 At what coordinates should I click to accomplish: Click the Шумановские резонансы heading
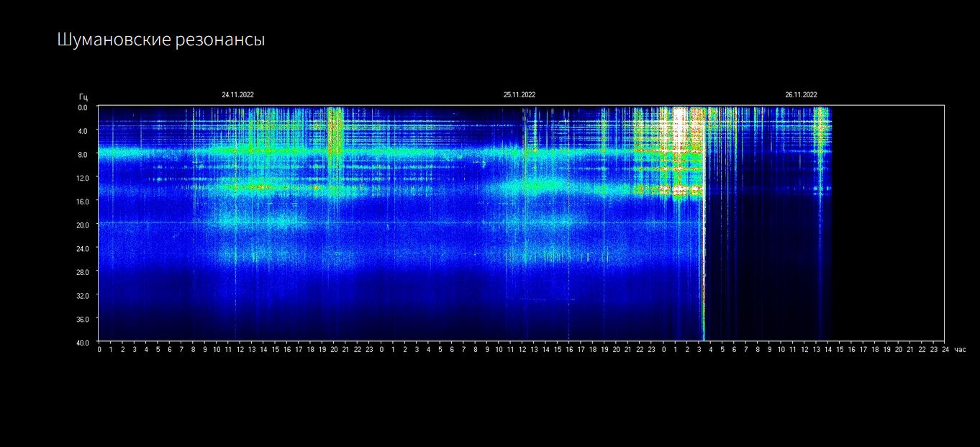(161, 40)
